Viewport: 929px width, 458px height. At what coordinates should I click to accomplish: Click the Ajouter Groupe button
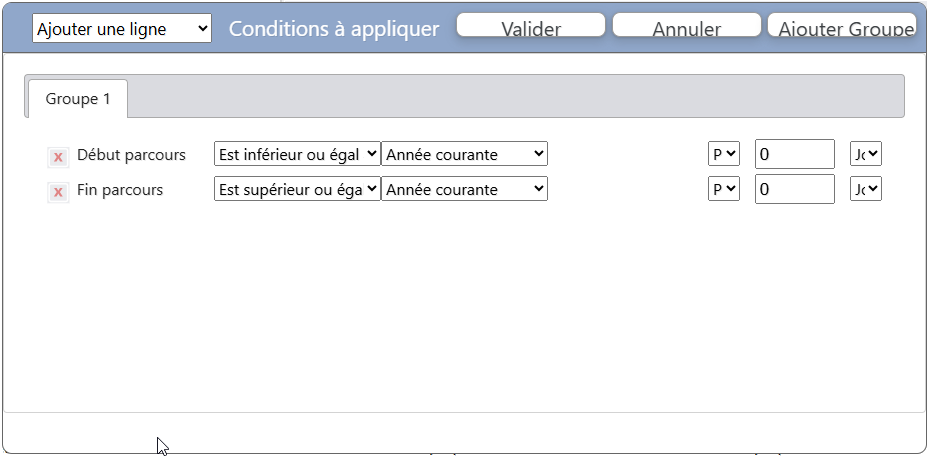click(x=842, y=26)
